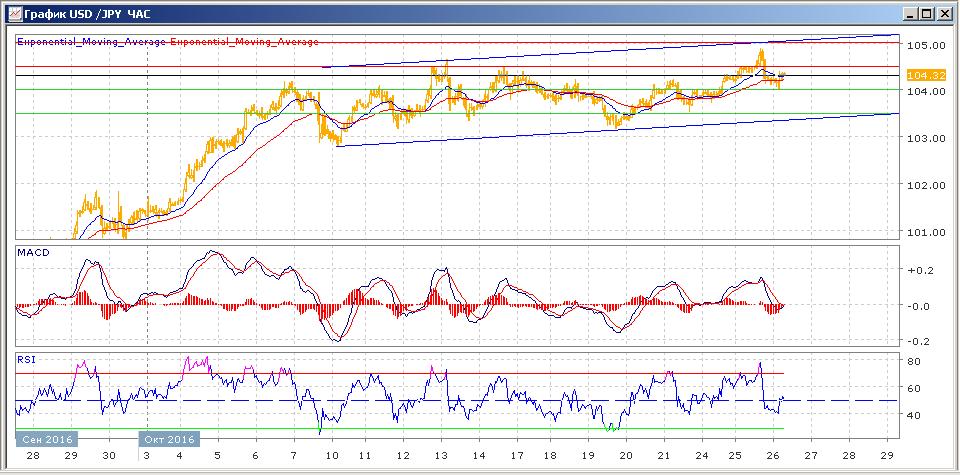This screenshot has height=475, width=960.
Task: Click the date label 13 on timeline
Action: pyautogui.click(x=440, y=455)
